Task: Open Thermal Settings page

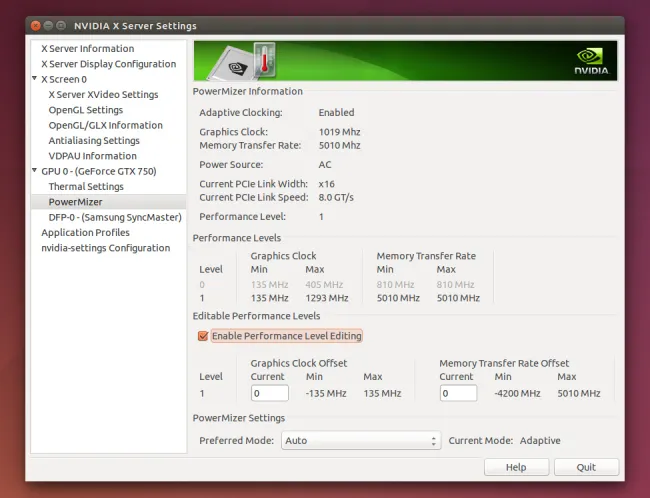Action: tap(86, 187)
